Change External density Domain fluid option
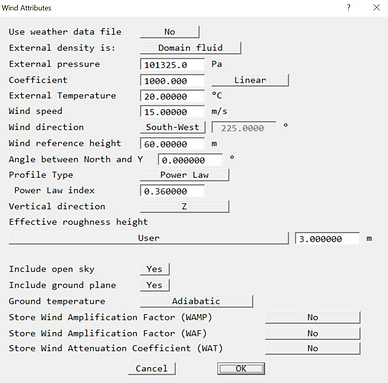This screenshot has width=388, height=383. pos(190,48)
